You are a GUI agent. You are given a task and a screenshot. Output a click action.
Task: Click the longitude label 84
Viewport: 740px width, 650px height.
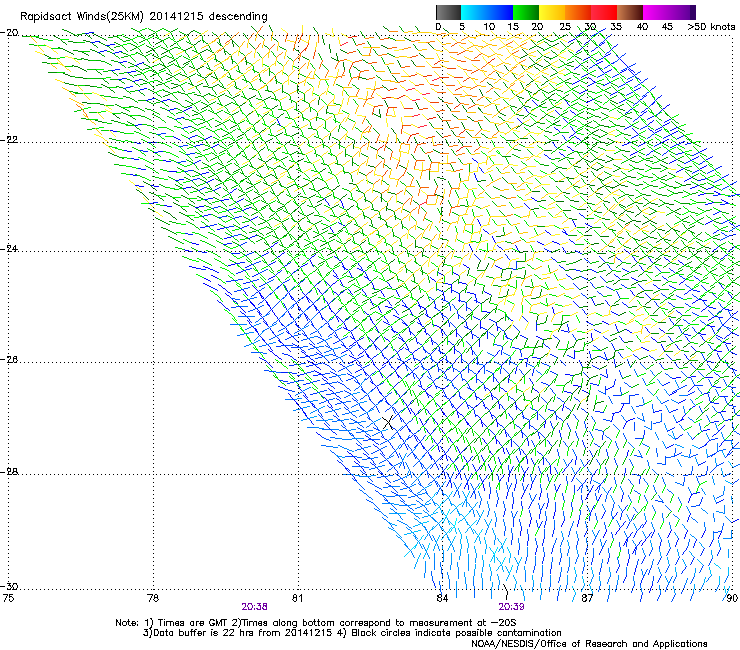(x=442, y=598)
